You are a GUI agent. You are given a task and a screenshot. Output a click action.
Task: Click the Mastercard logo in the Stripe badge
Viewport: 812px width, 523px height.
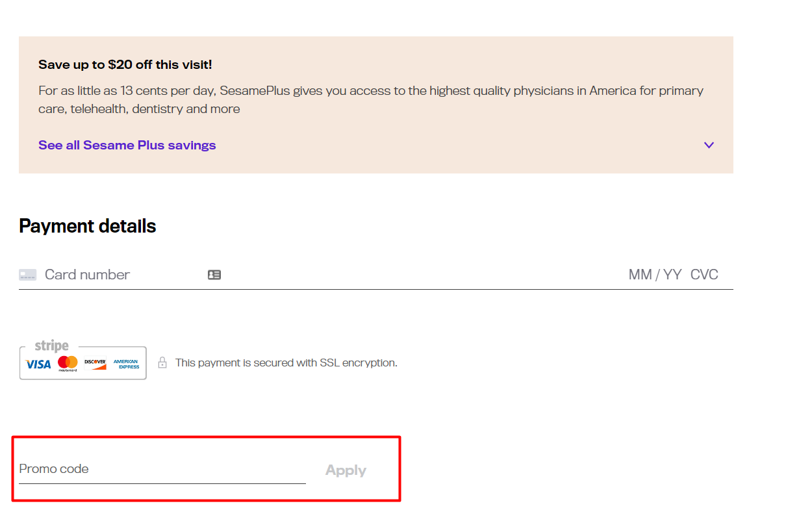pyautogui.click(x=68, y=364)
